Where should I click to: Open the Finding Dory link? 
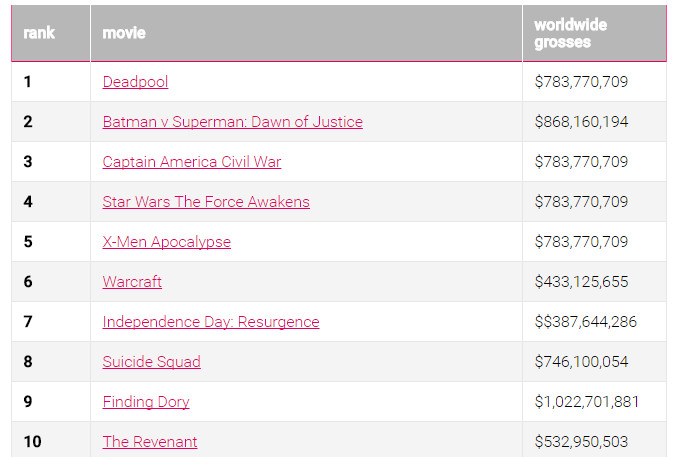(x=145, y=402)
